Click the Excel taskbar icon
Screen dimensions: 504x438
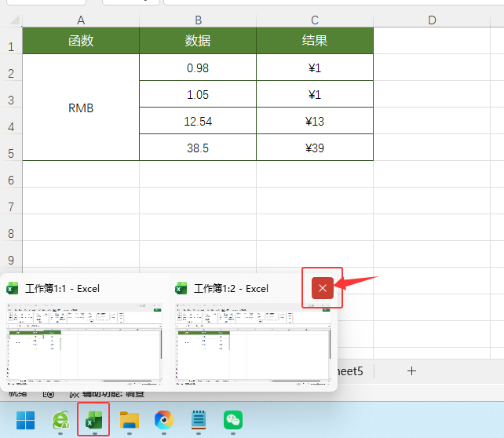click(x=93, y=420)
